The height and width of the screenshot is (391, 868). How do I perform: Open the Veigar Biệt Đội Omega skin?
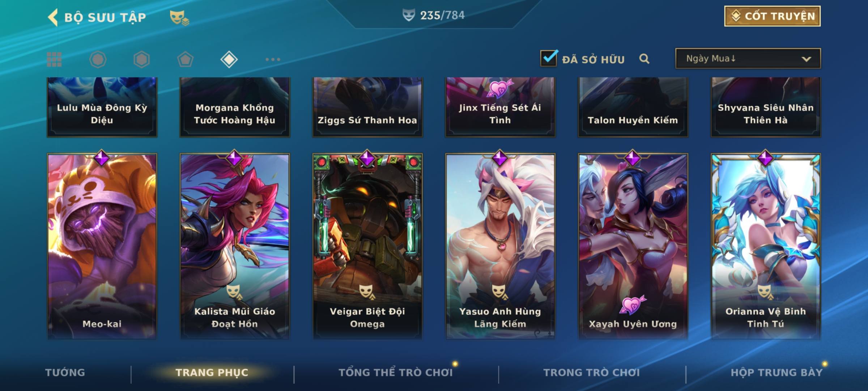[367, 246]
